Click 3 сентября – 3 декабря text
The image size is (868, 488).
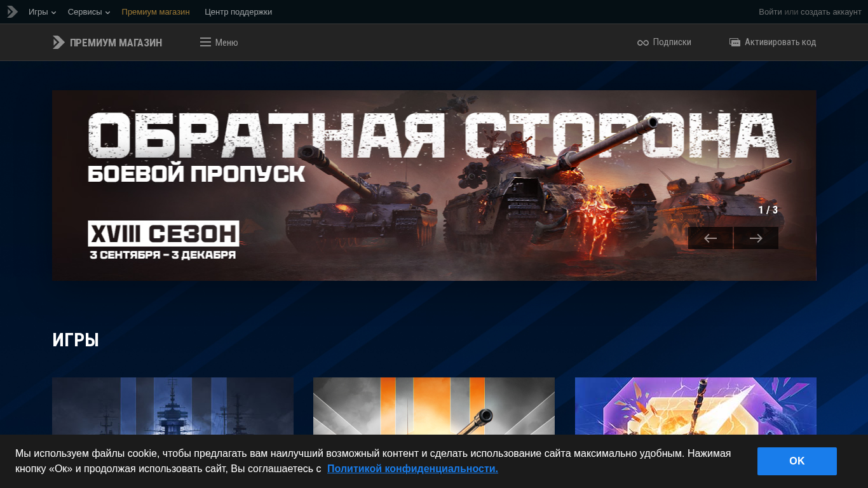[x=163, y=255]
